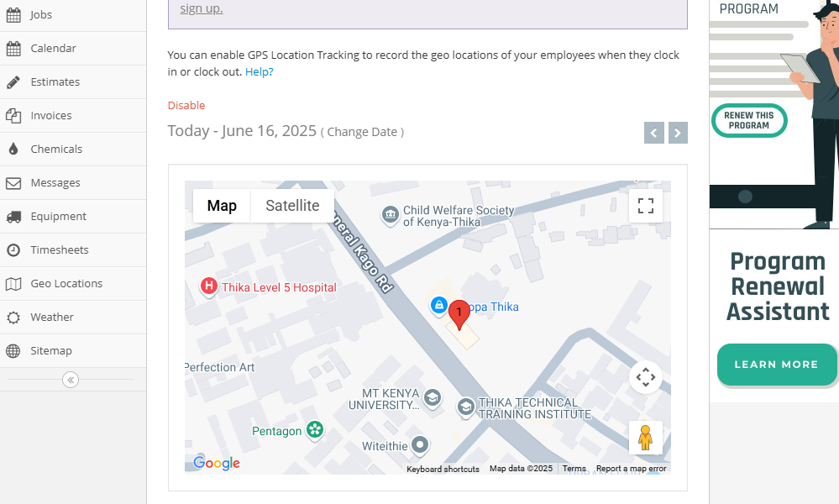This screenshot has height=504, width=839.
Task: Open the map Terms link
Action: click(574, 469)
